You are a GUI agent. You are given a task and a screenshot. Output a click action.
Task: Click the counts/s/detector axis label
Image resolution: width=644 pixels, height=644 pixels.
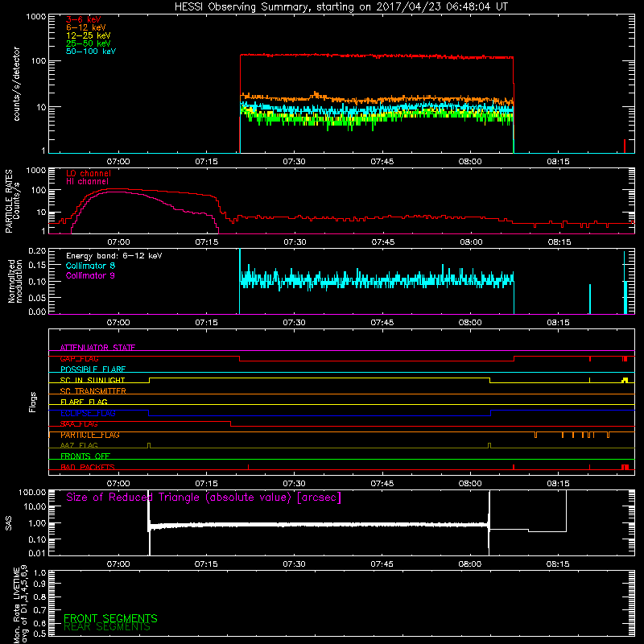pyautogui.click(x=16, y=84)
